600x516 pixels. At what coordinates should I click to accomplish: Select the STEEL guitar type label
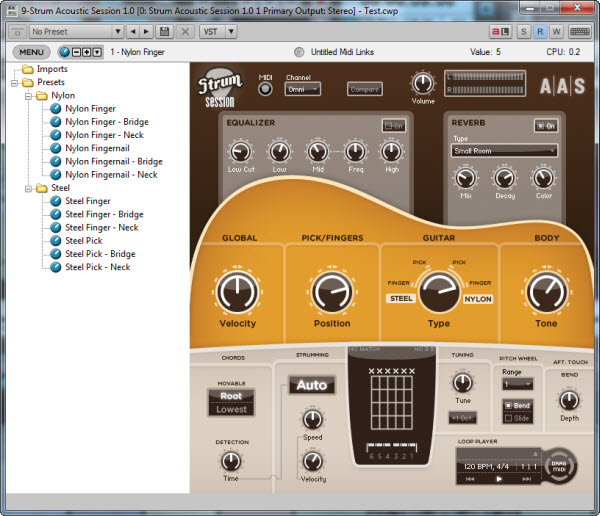401,299
